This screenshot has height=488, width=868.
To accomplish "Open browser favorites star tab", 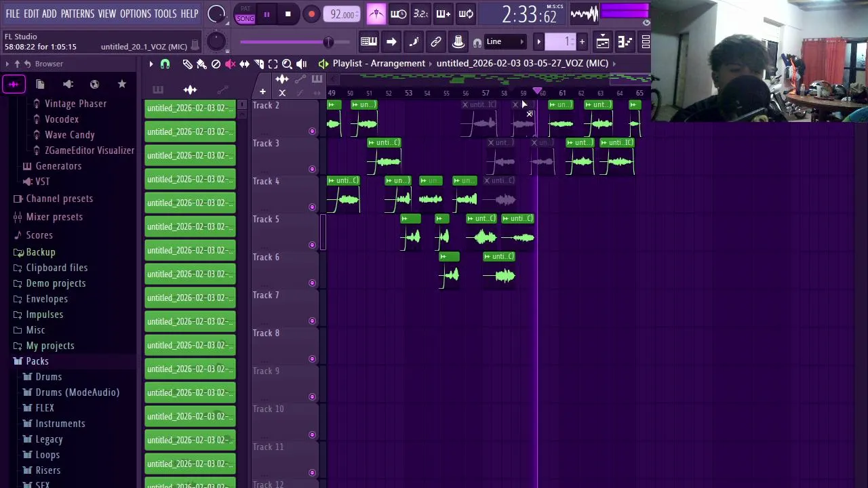I will 122,84.
